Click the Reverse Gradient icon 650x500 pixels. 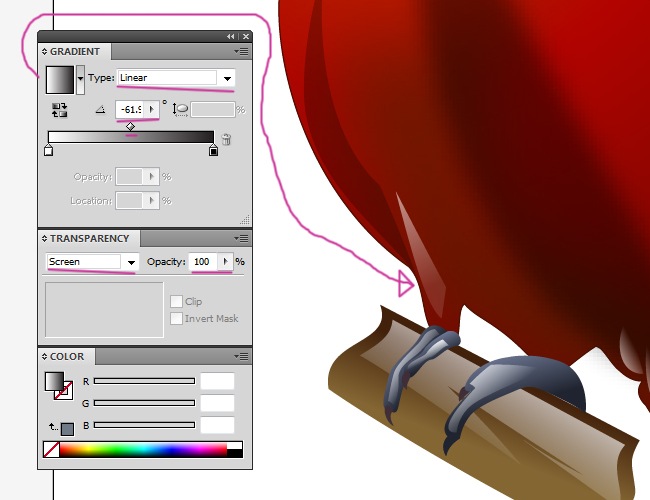click(59, 110)
